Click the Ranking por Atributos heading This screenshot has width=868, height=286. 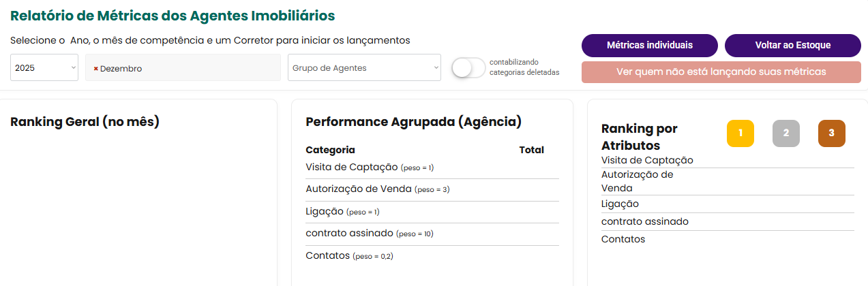coord(639,137)
